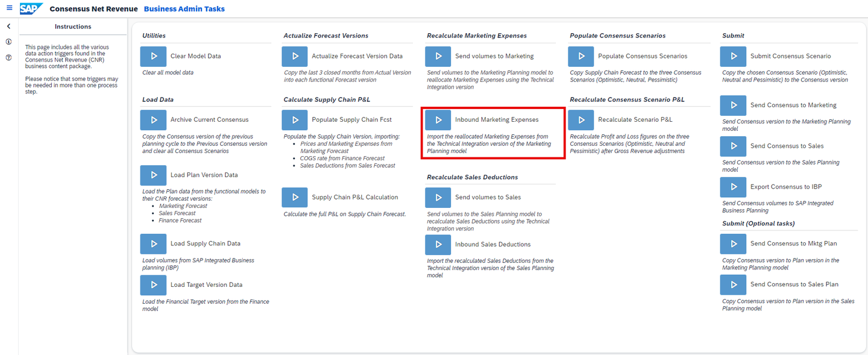Viewport: 868px width, 355px height.
Task: Click the 'Archive Current Consensus' label
Action: point(210,120)
